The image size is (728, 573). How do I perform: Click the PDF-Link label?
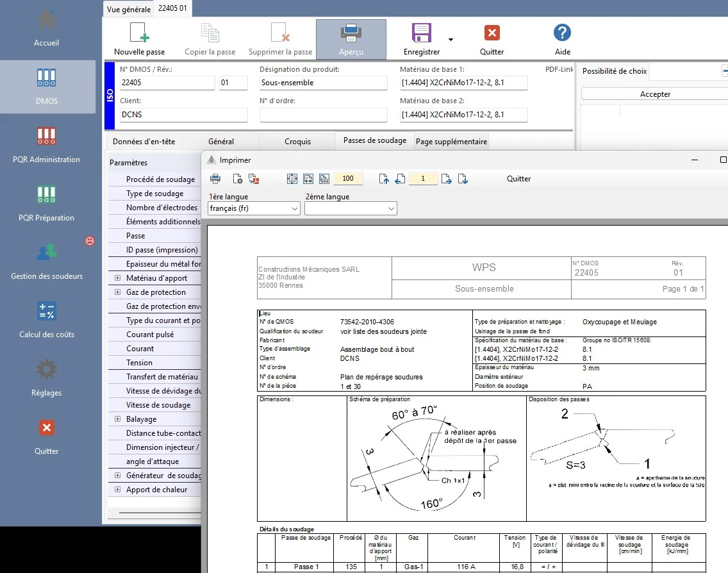click(559, 69)
